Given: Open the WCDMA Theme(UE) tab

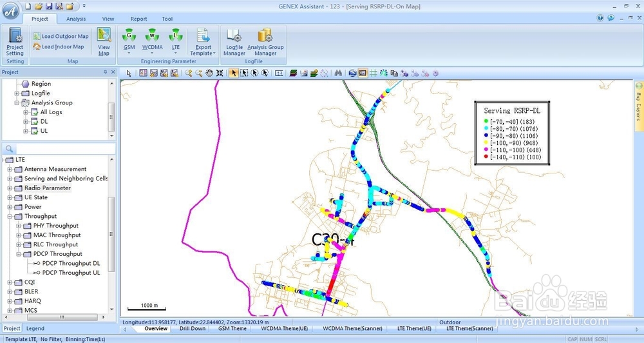Looking at the screenshot, I should (284, 329).
